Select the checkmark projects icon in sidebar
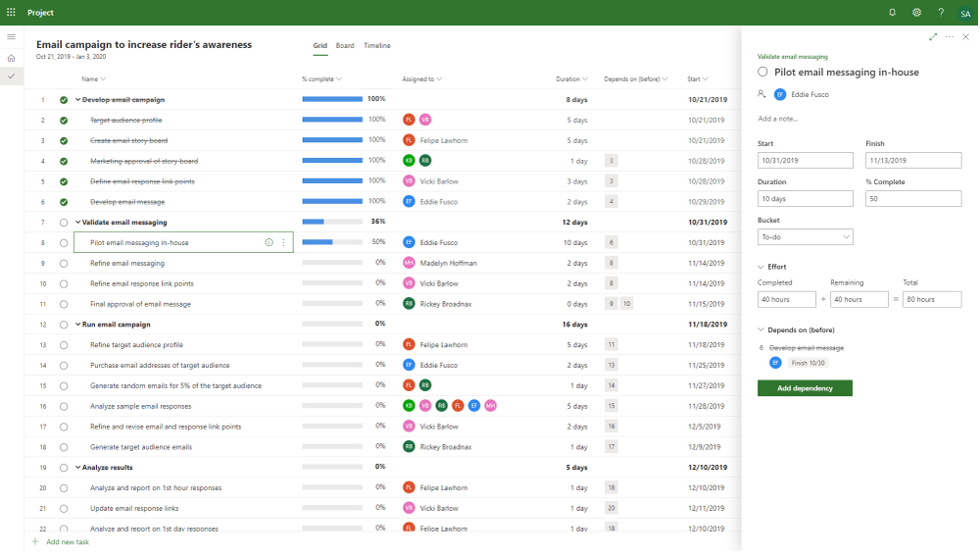 [x=11, y=76]
